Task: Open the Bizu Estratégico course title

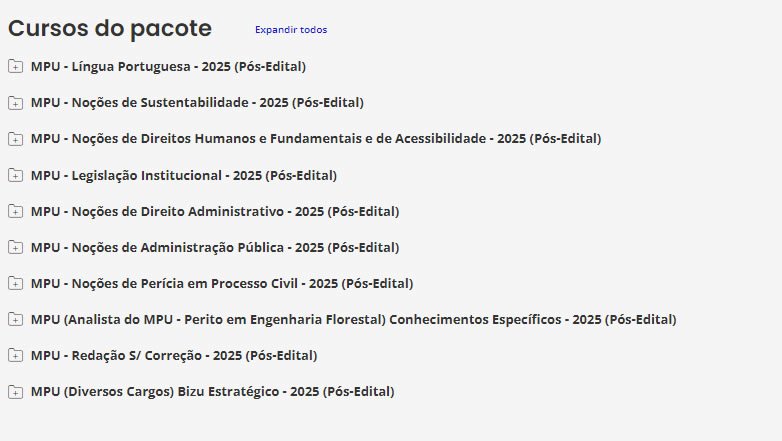Action: pos(212,391)
